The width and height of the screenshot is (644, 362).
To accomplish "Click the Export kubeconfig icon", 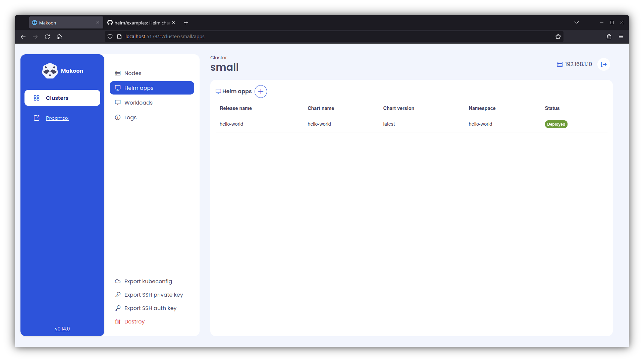I will 118,281.
